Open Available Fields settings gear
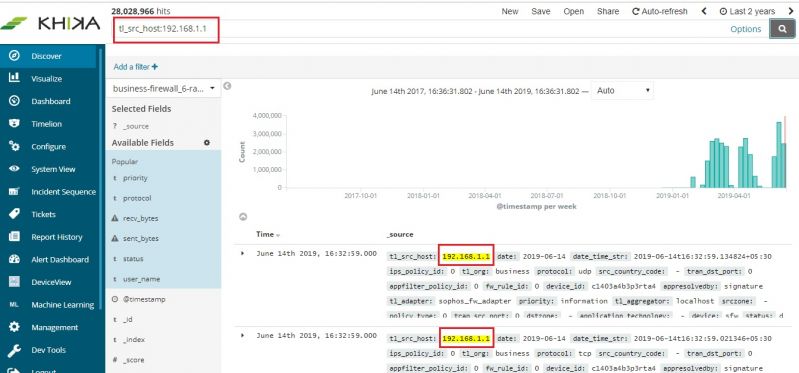The width and height of the screenshot is (799, 373). point(207,143)
